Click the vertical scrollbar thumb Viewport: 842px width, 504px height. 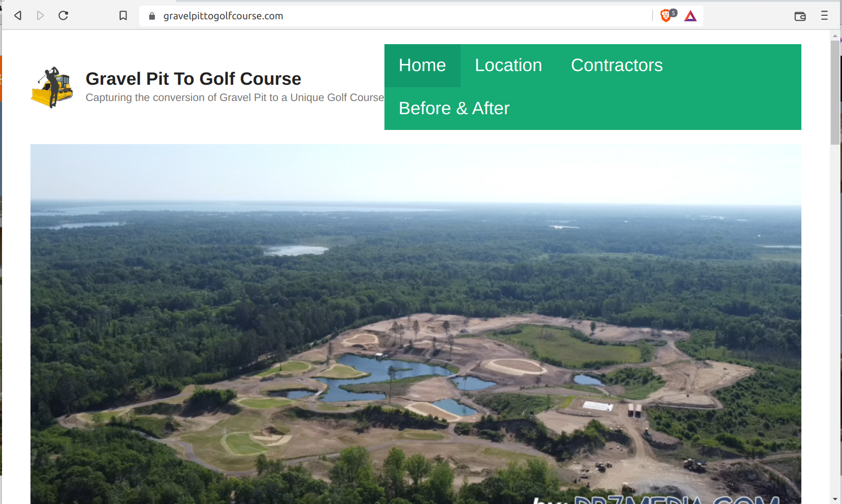coord(835,92)
